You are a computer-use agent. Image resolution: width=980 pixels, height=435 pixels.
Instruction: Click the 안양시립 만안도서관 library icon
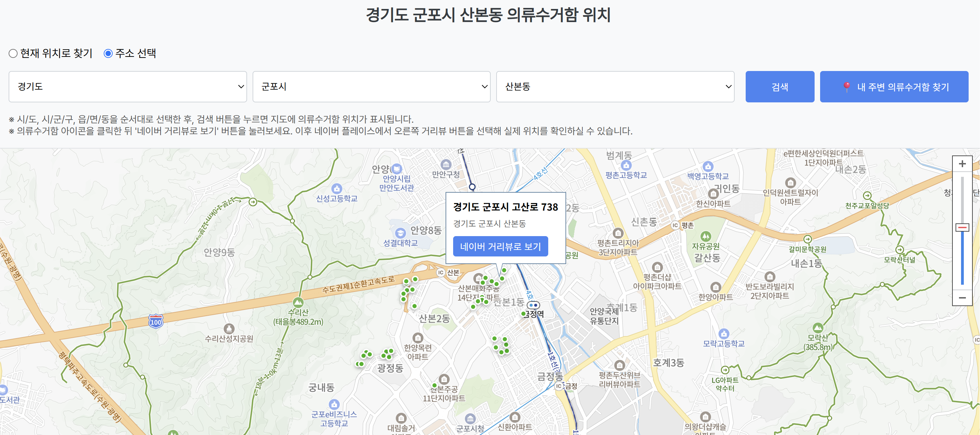point(397,168)
